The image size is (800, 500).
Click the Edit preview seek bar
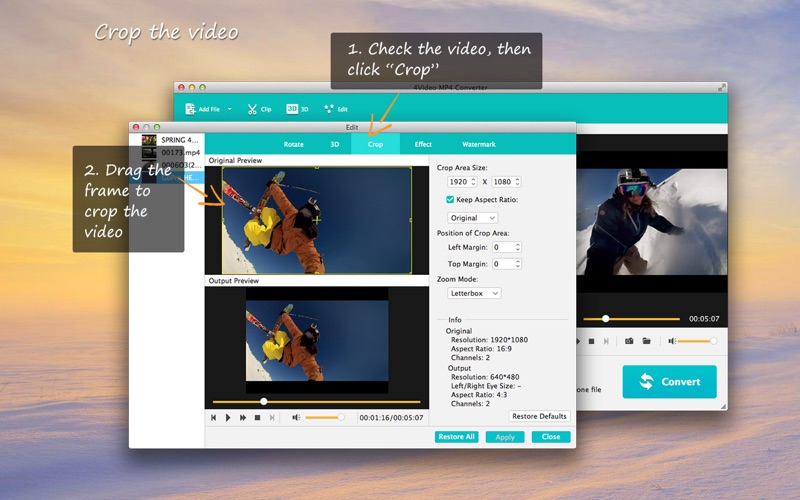tap(316, 402)
